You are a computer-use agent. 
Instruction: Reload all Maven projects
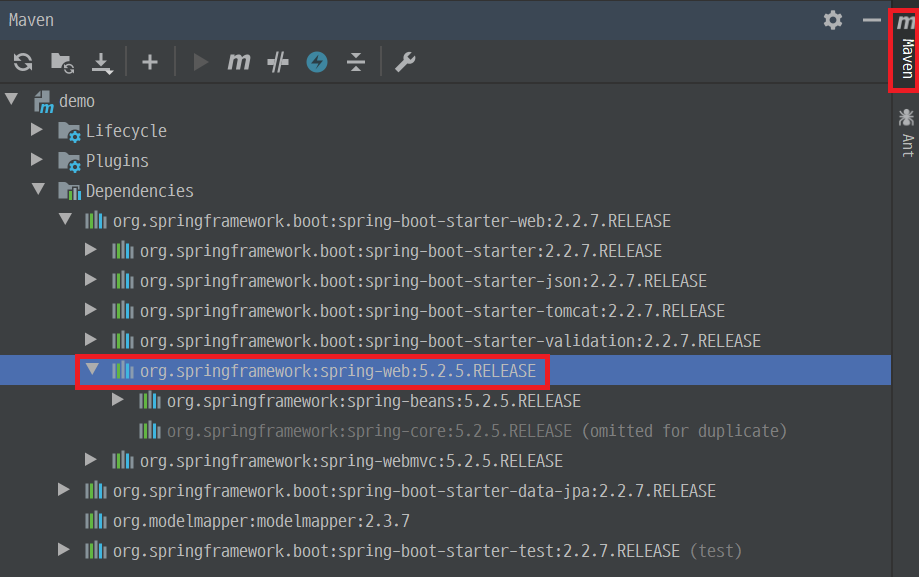[x=23, y=62]
